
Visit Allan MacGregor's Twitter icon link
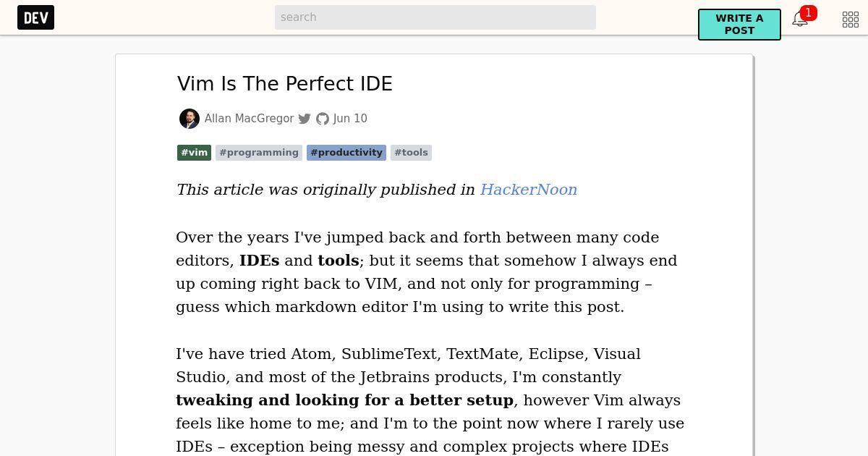point(305,119)
